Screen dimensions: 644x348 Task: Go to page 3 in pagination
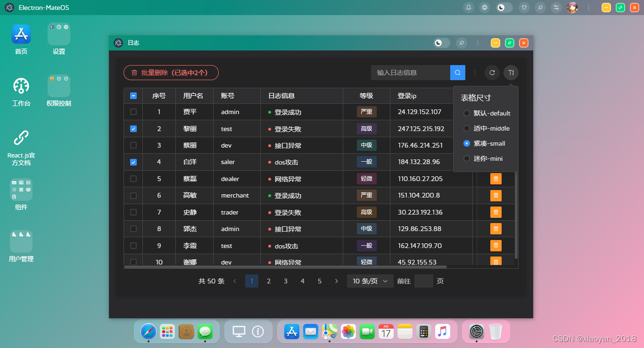pyautogui.click(x=286, y=281)
